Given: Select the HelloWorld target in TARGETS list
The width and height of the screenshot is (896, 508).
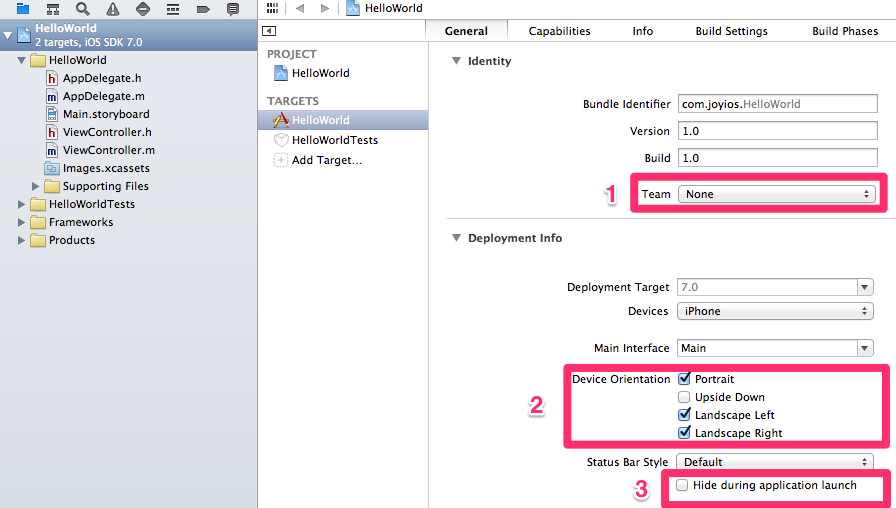Looking at the screenshot, I should (343, 120).
